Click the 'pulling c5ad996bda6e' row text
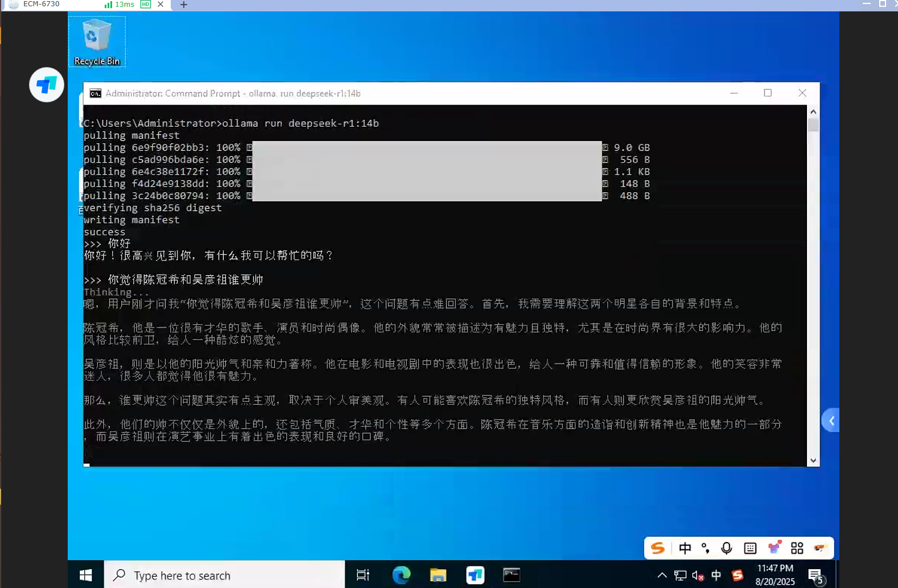This screenshot has width=898, height=588. 146,160
